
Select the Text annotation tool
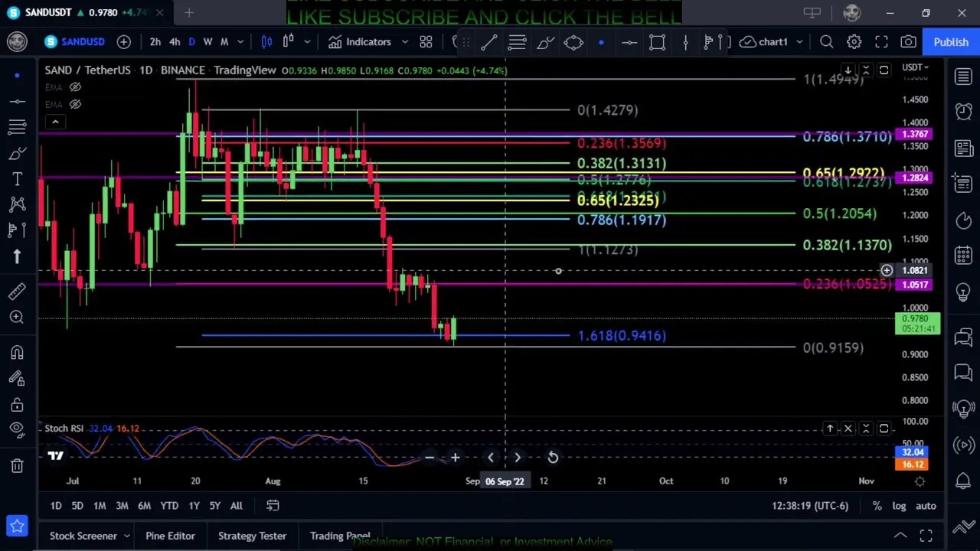[x=17, y=179]
